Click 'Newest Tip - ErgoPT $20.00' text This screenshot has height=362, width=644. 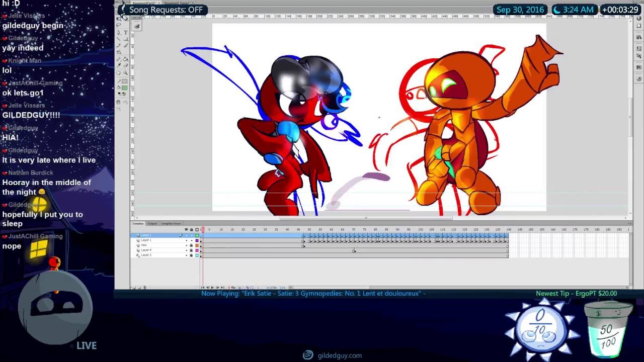(x=576, y=294)
